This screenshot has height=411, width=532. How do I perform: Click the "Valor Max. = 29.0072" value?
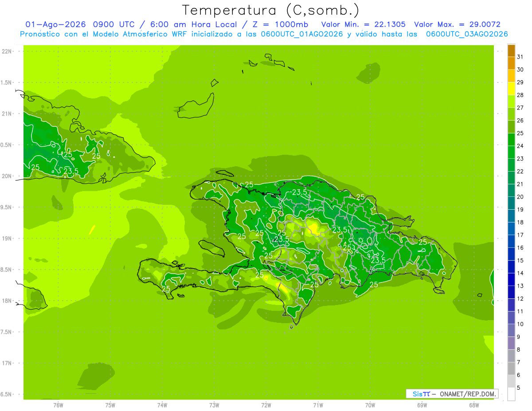458,24
